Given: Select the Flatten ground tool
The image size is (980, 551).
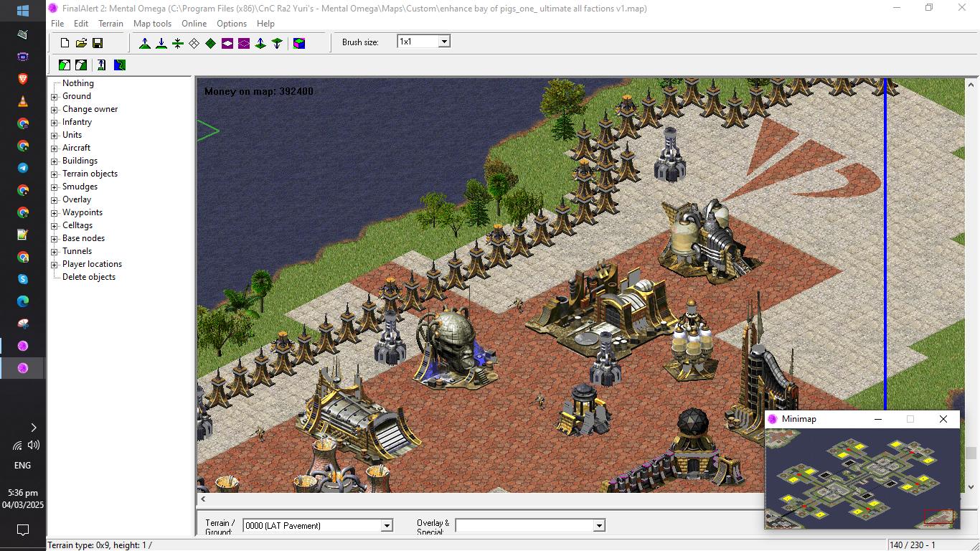Looking at the screenshot, I should [178, 43].
